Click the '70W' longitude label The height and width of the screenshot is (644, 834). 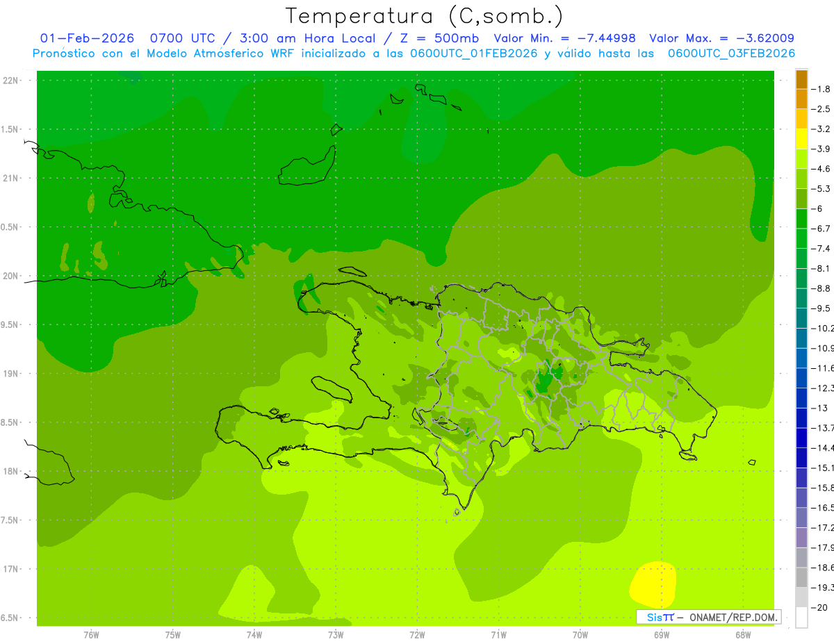point(580,634)
